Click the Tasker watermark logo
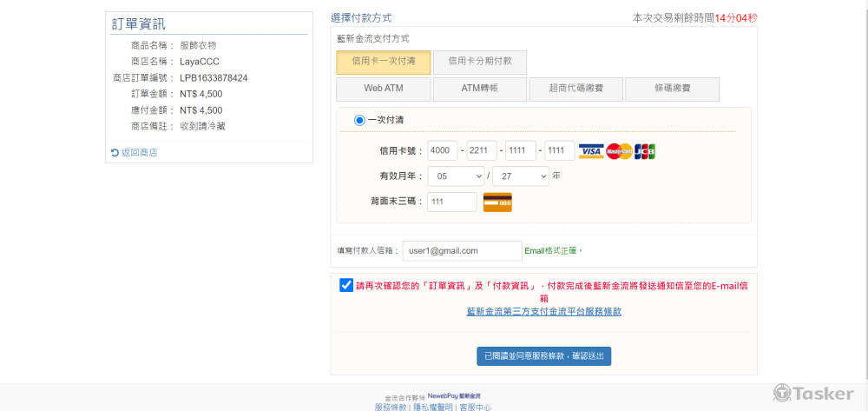 [813, 394]
